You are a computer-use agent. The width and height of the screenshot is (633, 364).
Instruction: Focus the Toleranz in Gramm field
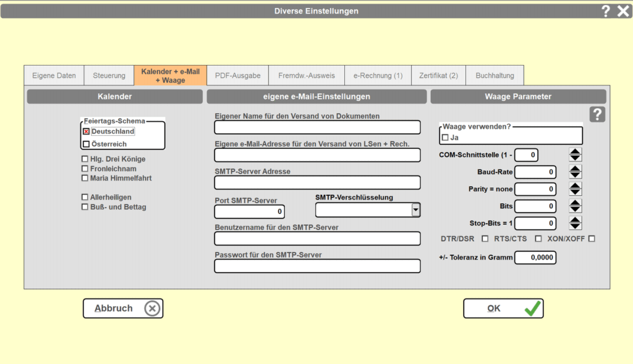[535, 258]
